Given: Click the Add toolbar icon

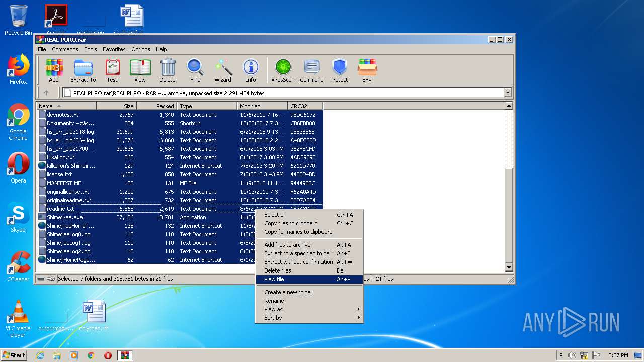Looking at the screenshot, I should (54, 70).
